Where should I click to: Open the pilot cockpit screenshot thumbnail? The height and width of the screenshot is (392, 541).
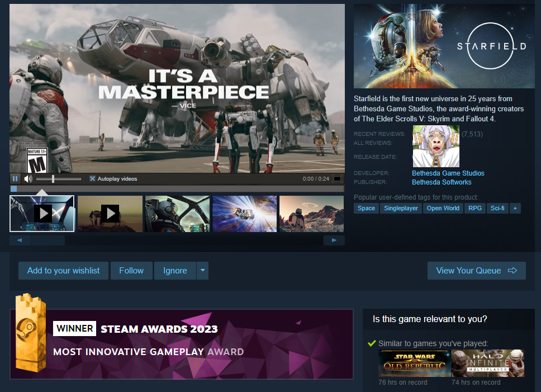[x=177, y=214]
